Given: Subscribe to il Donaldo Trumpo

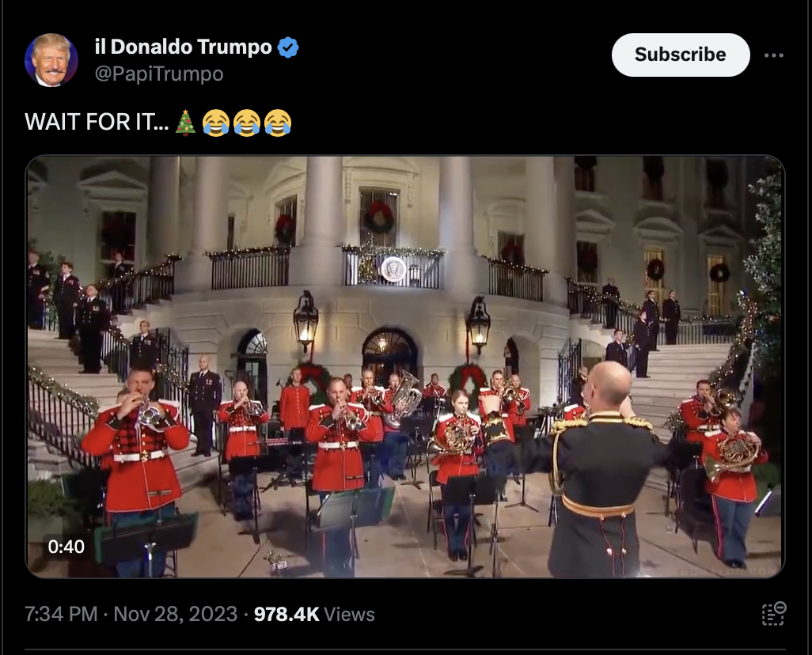Looking at the screenshot, I should 681,55.
